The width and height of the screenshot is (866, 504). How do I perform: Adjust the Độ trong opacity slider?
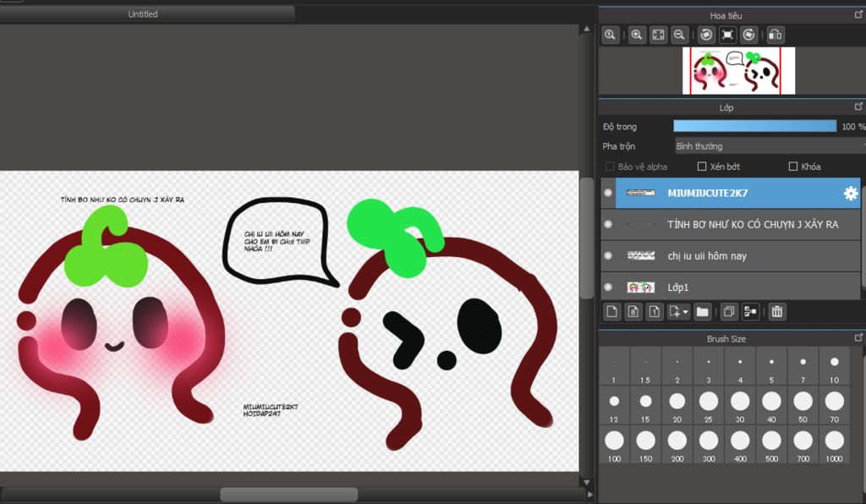755,126
